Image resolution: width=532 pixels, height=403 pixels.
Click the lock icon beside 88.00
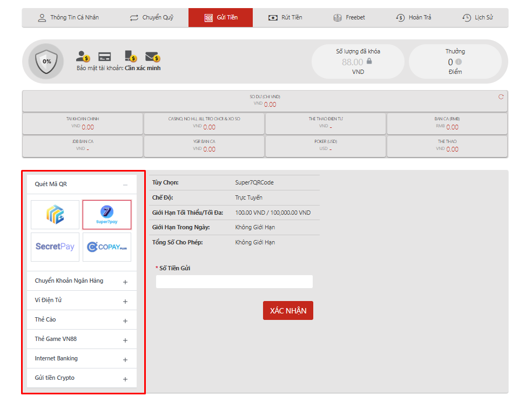click(x=369, y=61)
